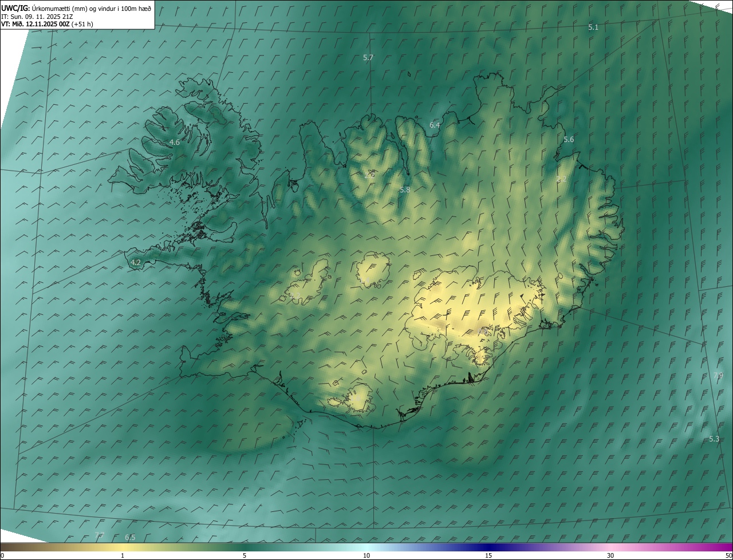Click the 5.8 value label
733x560 pixels.
coord(405,190)
